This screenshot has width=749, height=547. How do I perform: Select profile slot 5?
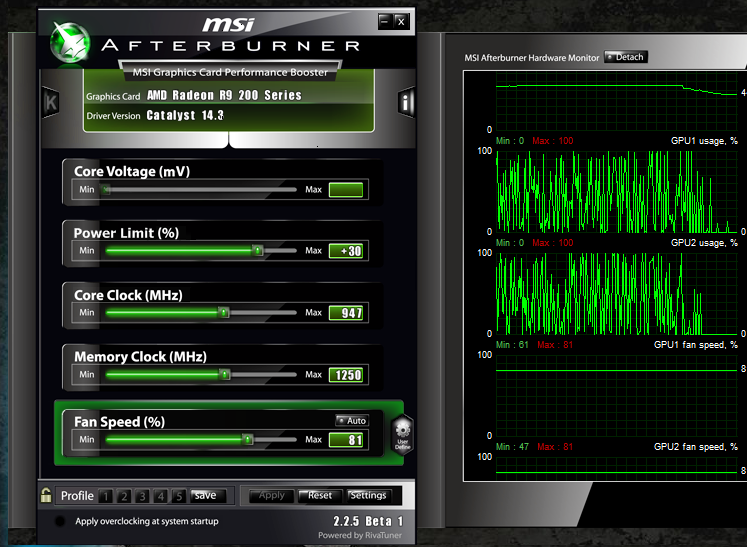[179, 496]
